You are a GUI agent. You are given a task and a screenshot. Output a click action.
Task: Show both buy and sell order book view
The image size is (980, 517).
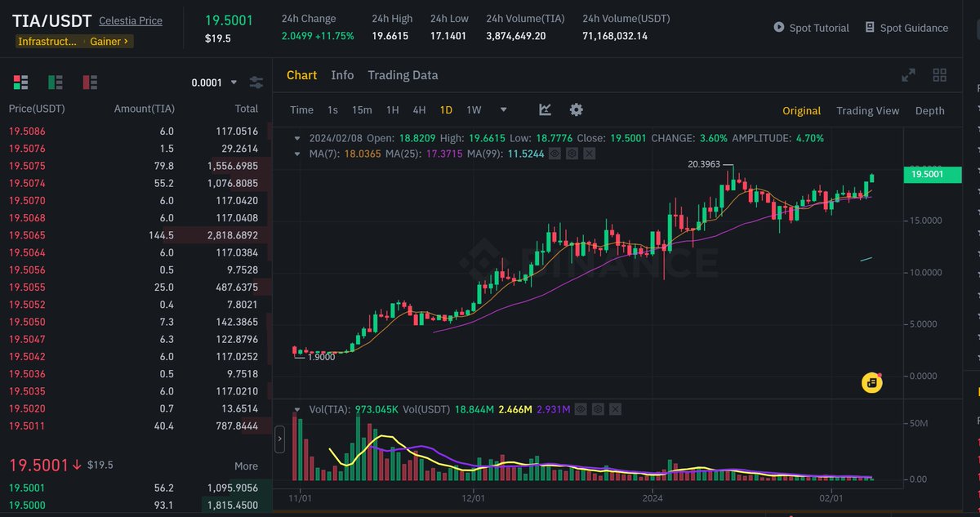coord(20,82)
